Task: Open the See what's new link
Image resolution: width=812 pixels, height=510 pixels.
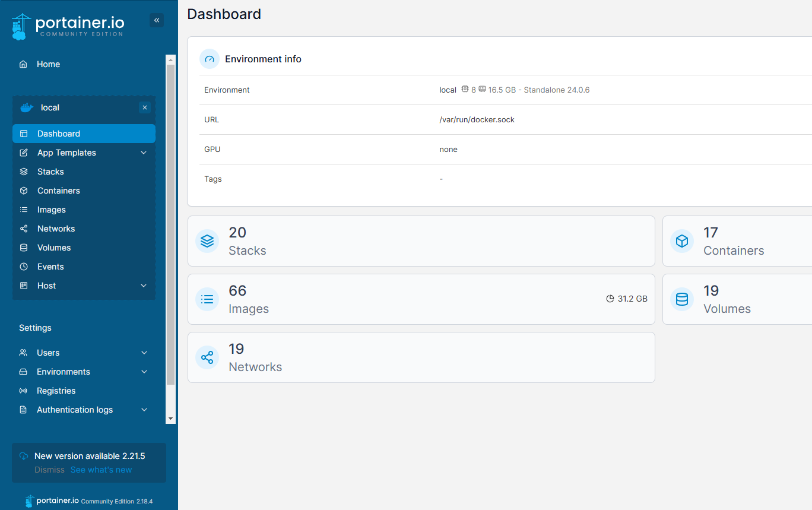Action: coord(101,470)
